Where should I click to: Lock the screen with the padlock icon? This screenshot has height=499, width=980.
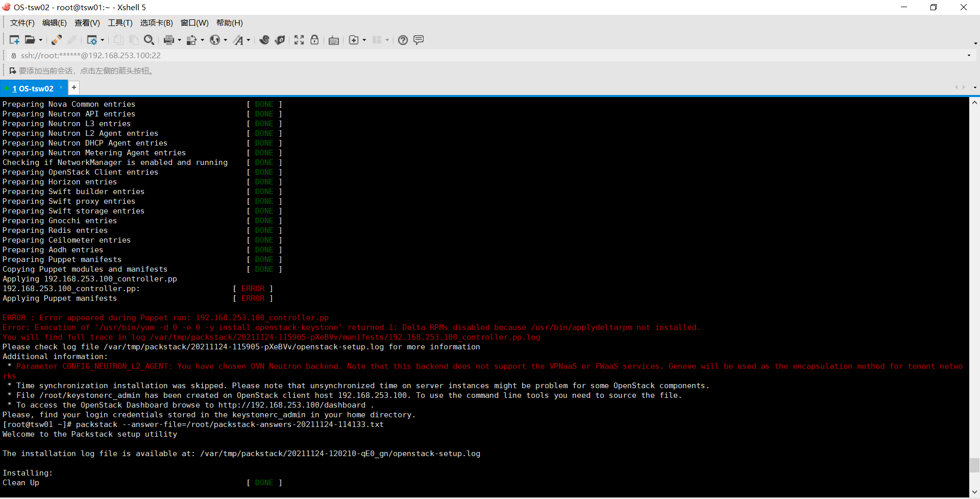pos(314,40)
